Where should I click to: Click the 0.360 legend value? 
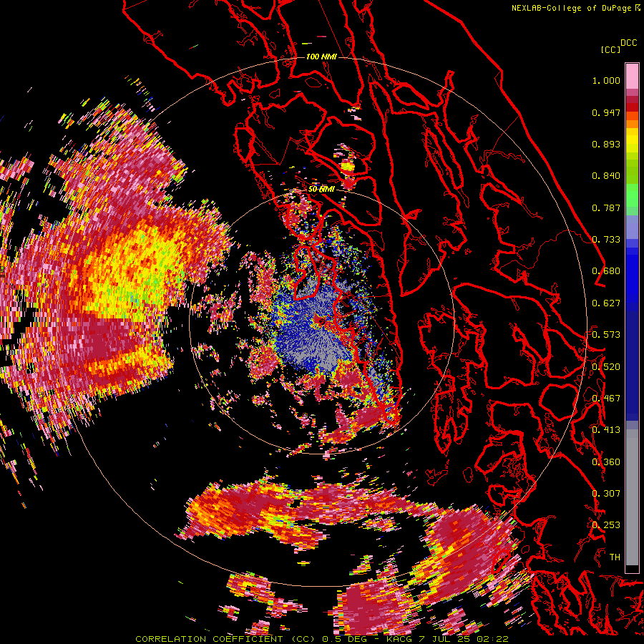606,462
